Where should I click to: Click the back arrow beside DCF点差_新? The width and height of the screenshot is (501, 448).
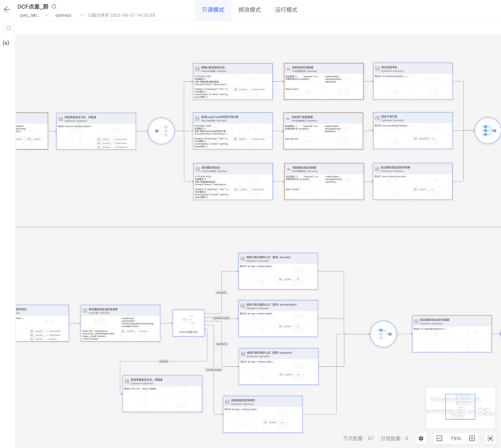pyautogui.click(x=6, y=9)
